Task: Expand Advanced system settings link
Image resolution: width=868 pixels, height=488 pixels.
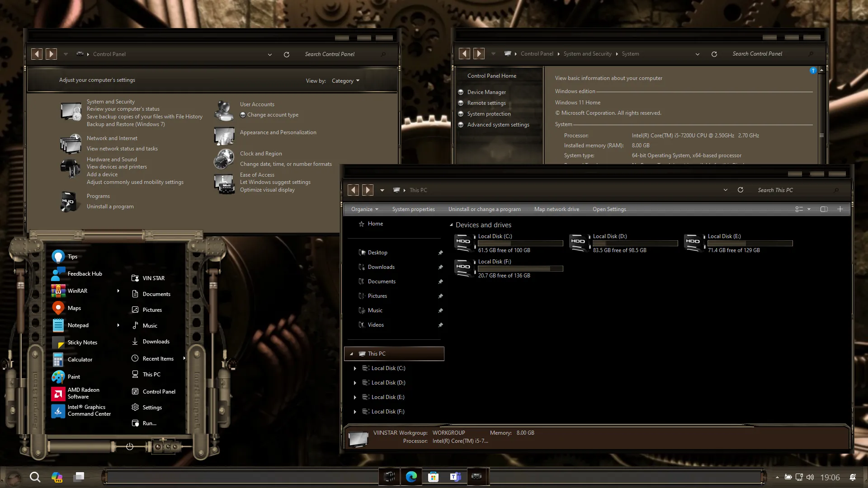Action: click(498, 125)
